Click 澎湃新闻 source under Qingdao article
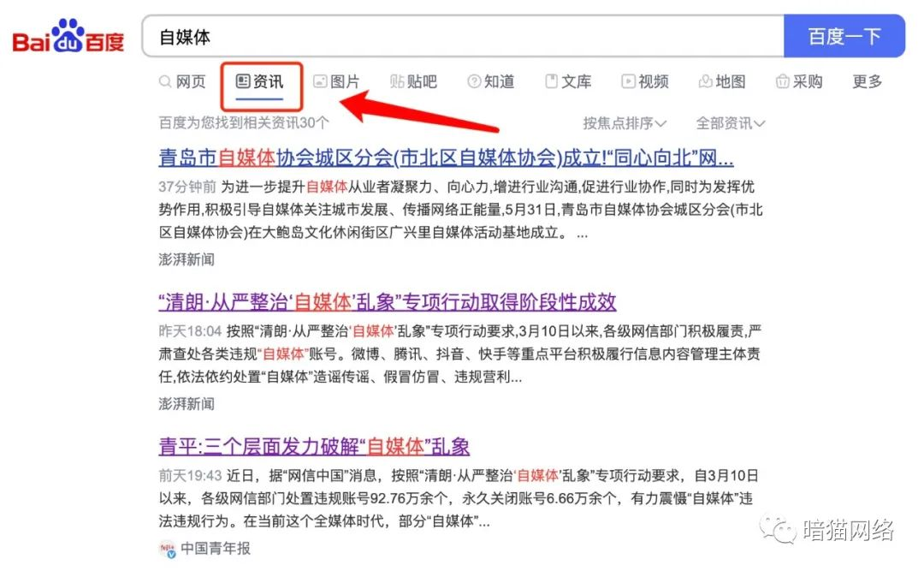This screenshot has height=571, width=924. pos(187,259)
